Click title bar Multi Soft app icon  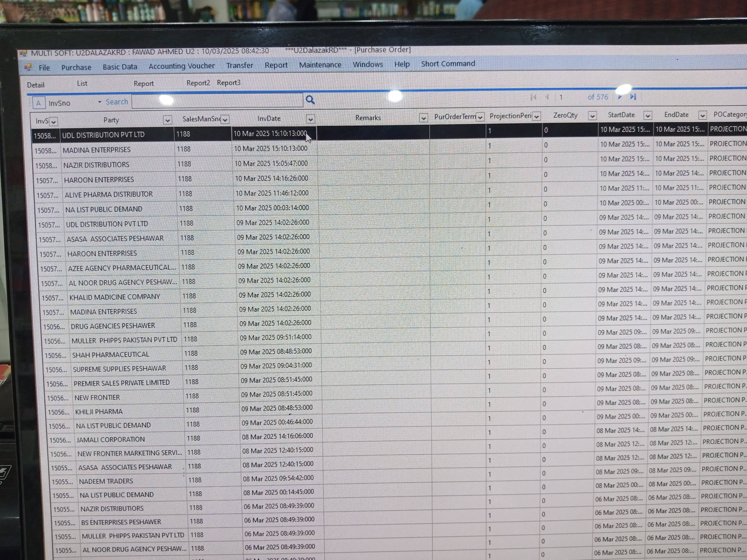coord(23,53)
